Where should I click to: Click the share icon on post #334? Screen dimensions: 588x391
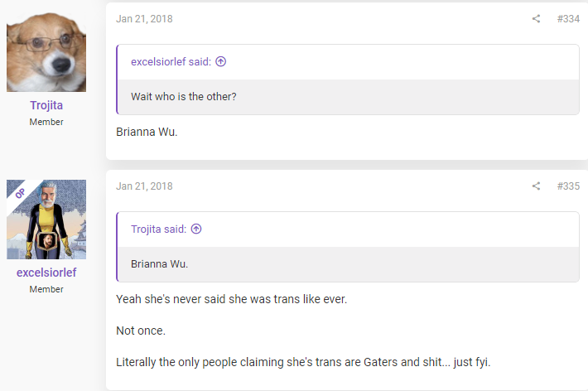(x=536, y=19)
